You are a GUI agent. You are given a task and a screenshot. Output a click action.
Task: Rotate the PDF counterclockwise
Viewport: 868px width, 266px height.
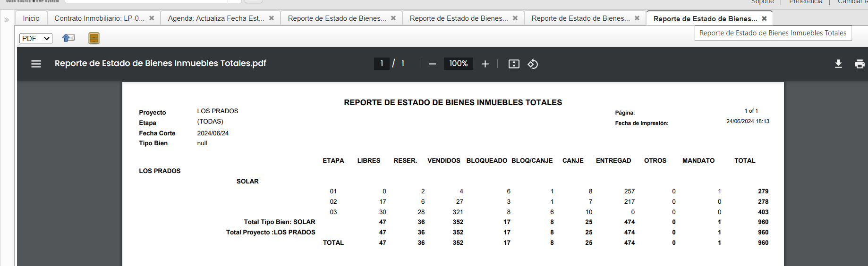pyautogui.click(x=533, y=64)
